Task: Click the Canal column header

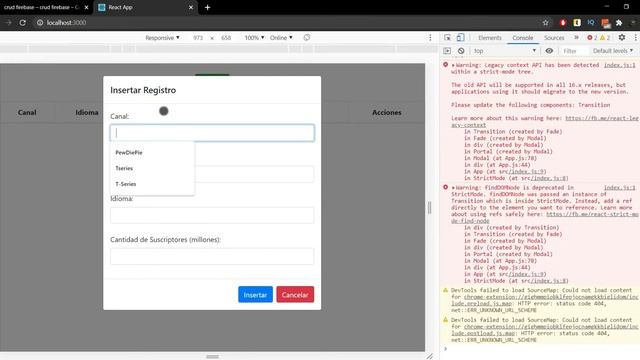Action: point(27,112)
